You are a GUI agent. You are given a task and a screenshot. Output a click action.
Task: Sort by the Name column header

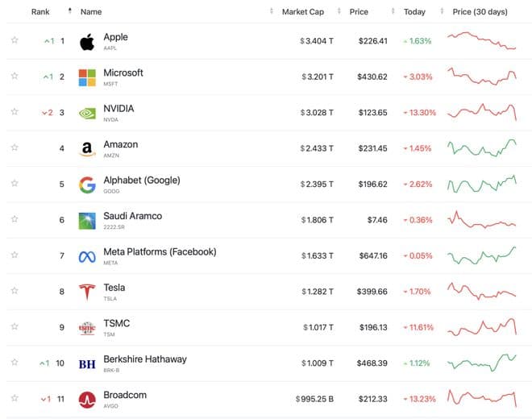point(91,12)
